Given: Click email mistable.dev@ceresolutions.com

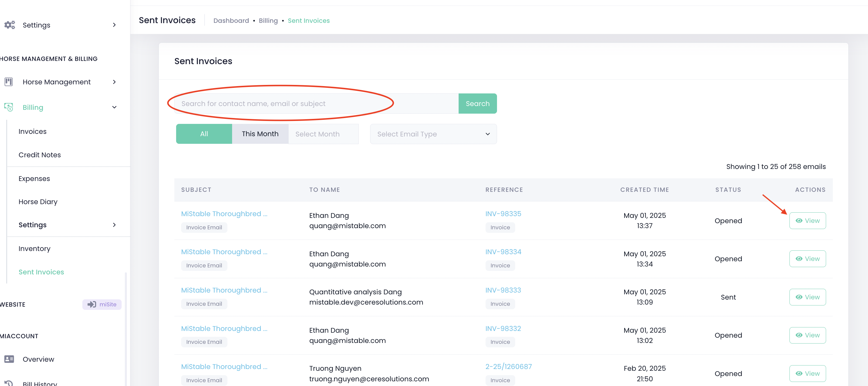Looking at the screenshot, I should 366,302.
